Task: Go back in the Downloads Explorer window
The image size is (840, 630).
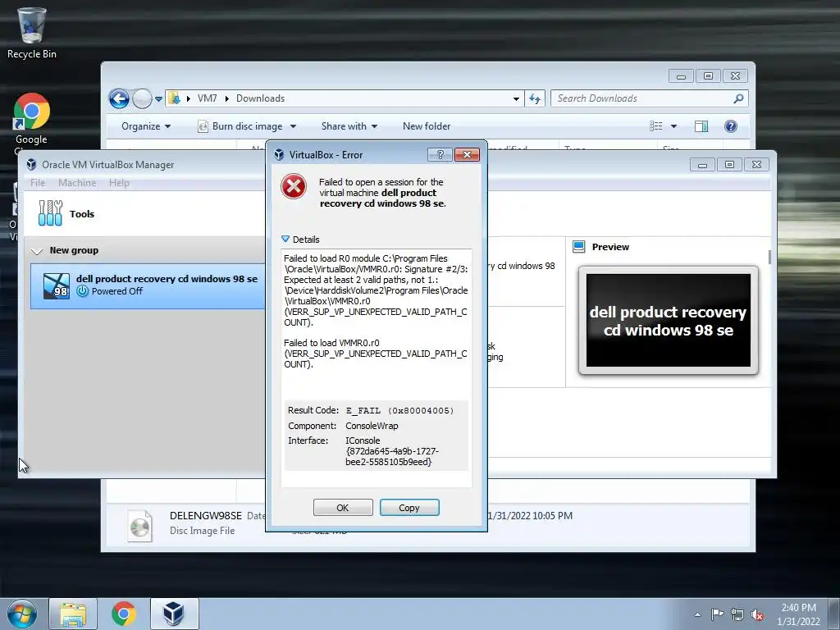Action: pyautogui.click(x=119, y=98)
